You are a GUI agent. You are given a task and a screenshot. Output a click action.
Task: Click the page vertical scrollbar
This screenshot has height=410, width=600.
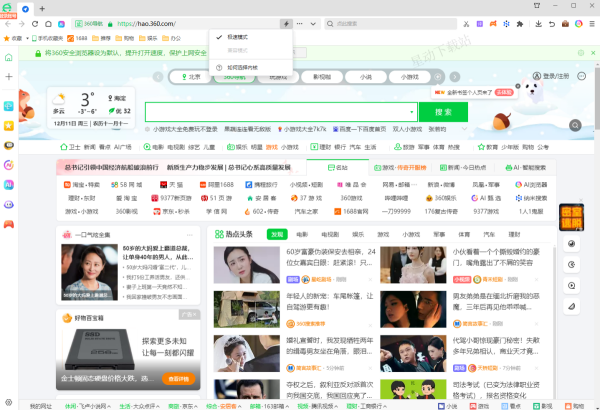(x=597, y=98)
